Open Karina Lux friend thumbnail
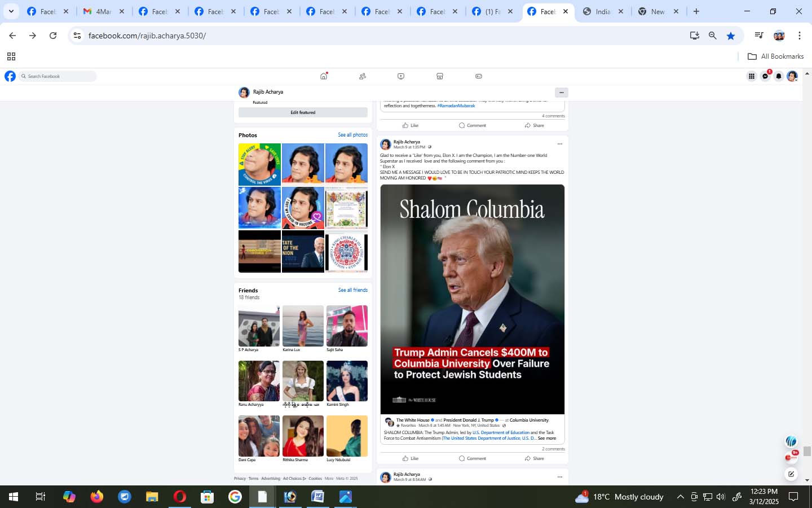This screenshot has width=812, height=508. (x=303, y=326)
